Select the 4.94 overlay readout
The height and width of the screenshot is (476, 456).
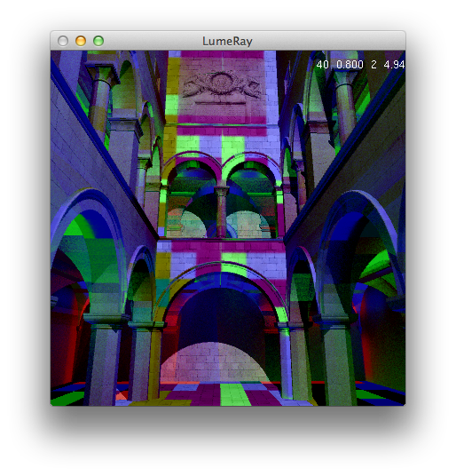pos(394,64)
